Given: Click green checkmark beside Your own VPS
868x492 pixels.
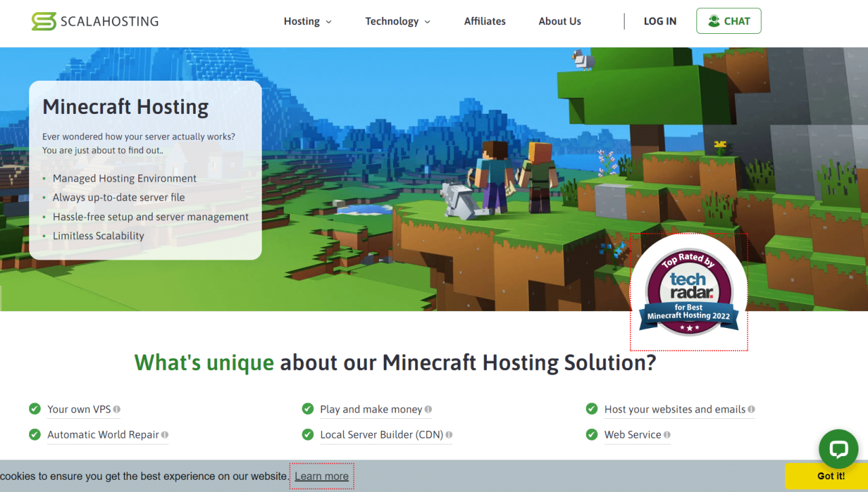Looking at the screenshot, I should tap(35, 409).
